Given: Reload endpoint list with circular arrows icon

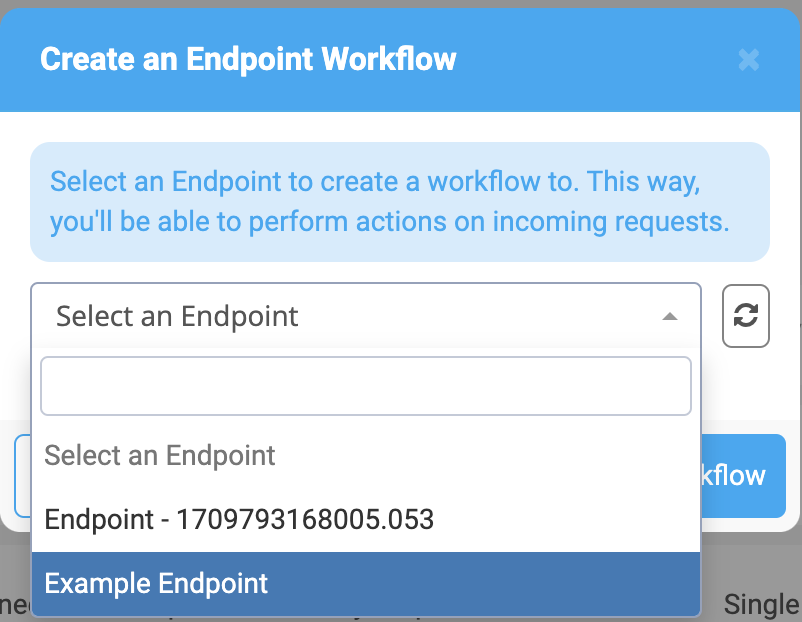Looking at the screenshot, I should click(x=745, y=315).
